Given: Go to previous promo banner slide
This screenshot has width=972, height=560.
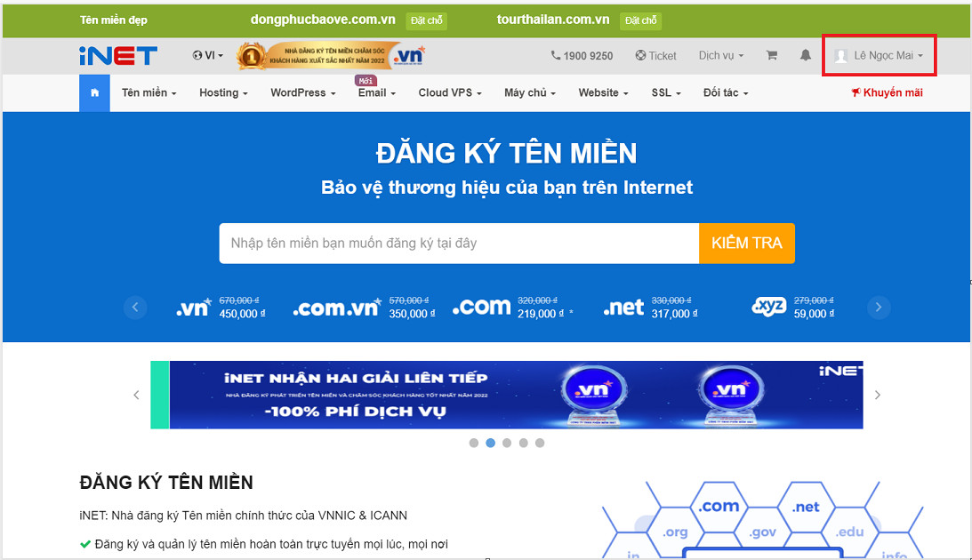Looking at the screenshot, I should pos(136,395).
